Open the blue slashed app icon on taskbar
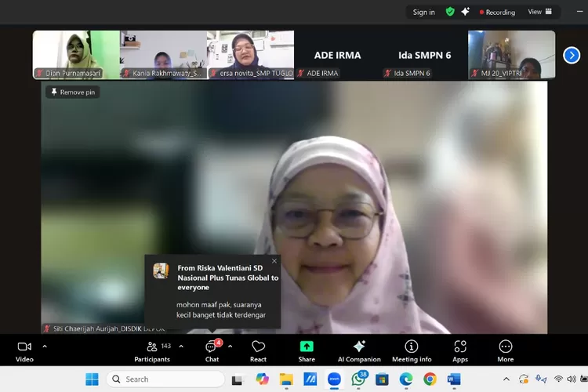 [x=310, y=379]
